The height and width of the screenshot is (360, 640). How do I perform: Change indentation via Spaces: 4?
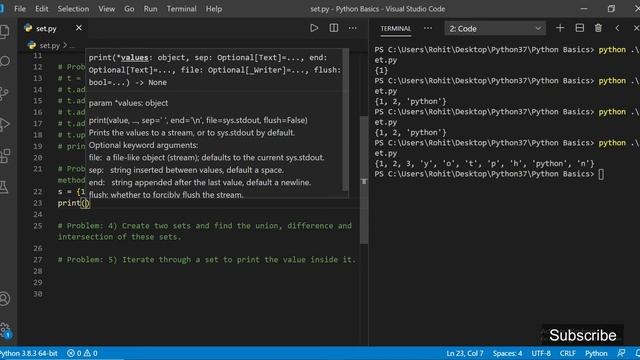click(507, 353)
